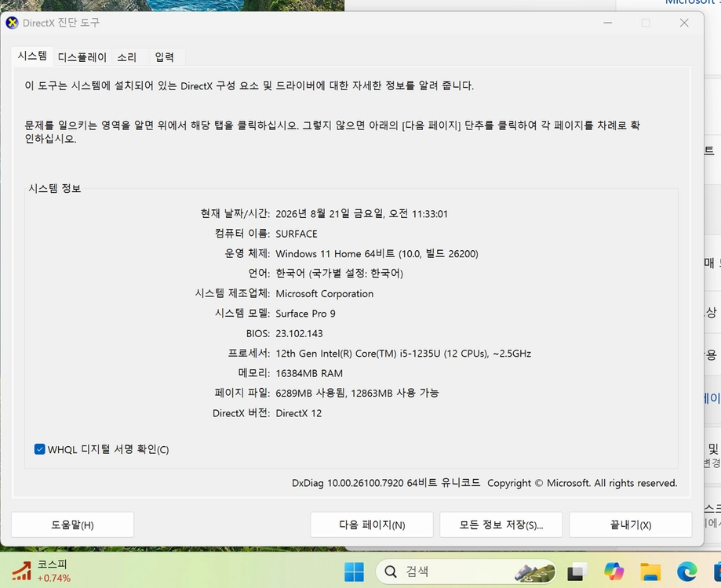Click the 6289MB 사용됨 page file value
721x588 pixels.
pos(357,394)
